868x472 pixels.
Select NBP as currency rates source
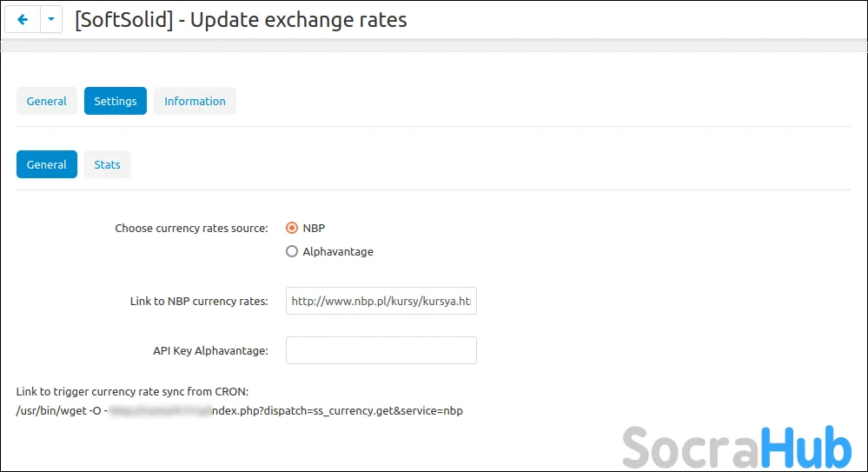292,229
